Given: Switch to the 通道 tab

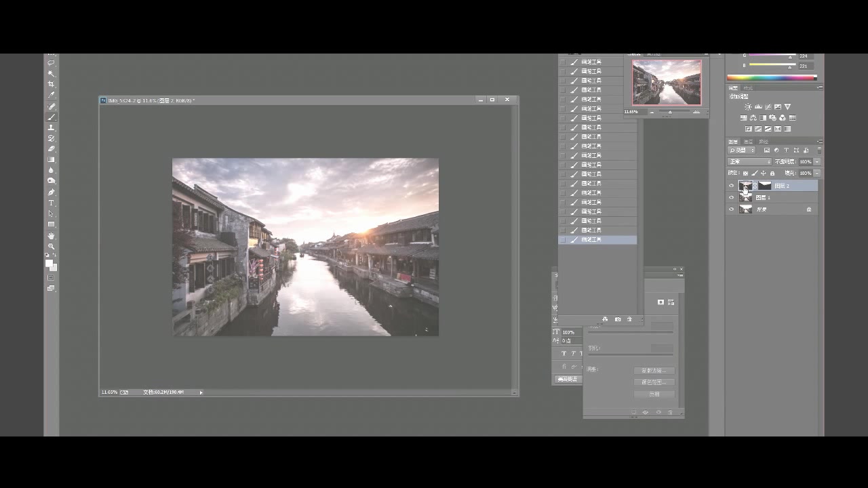Looking at the screenshot, I should coord(749,142).
